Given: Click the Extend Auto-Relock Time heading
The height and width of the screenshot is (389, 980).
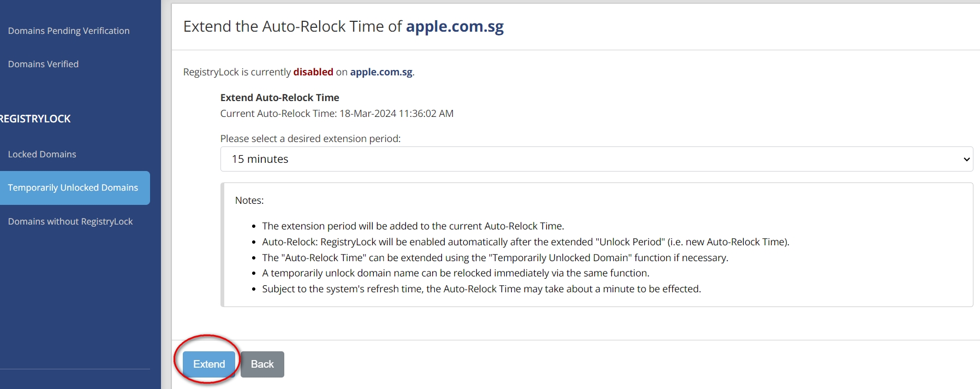Looking at the screenshot, I should coord(279,97).
